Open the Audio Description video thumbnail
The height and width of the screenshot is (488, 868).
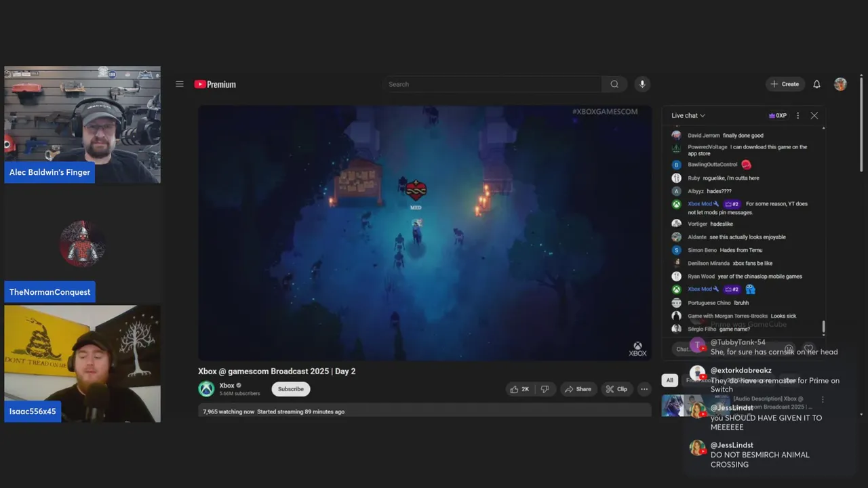point(695,405)
